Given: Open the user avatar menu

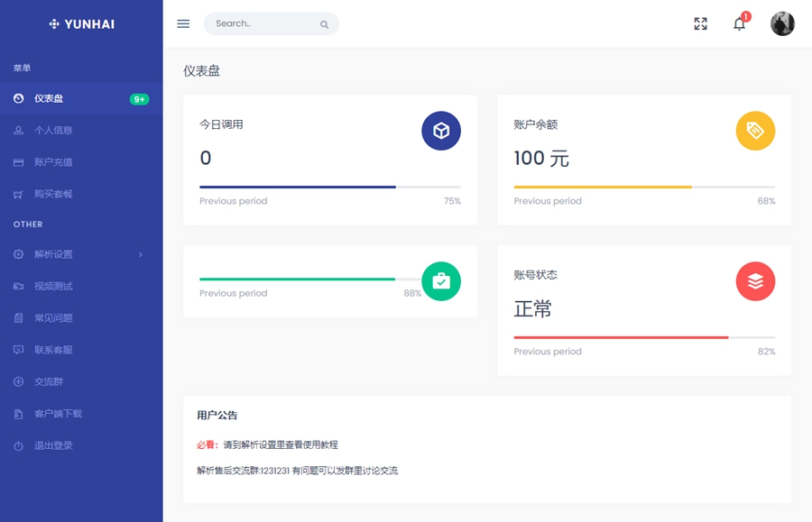Looking at the screenshot, I should (x=782, y=24).
